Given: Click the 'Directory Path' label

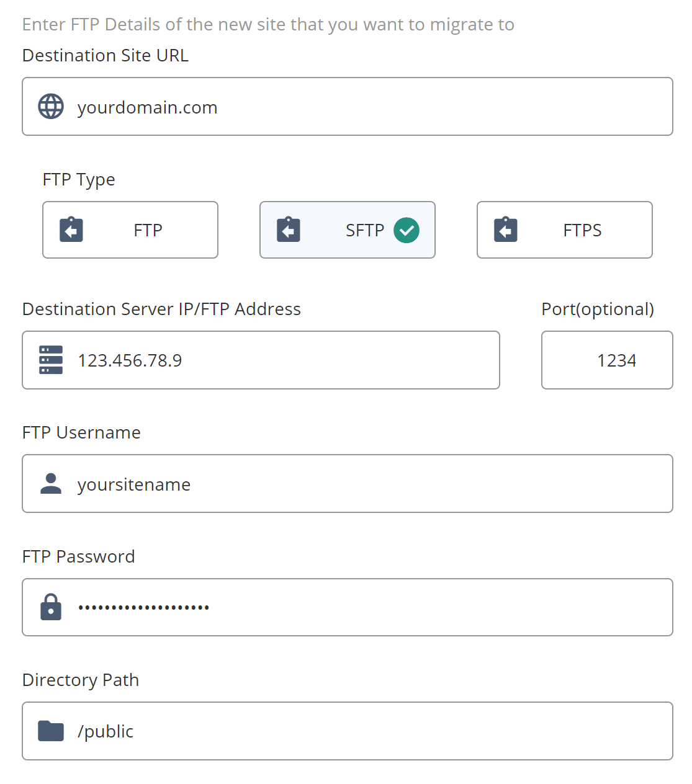Looking at the screenshot, I should point(81,680).
